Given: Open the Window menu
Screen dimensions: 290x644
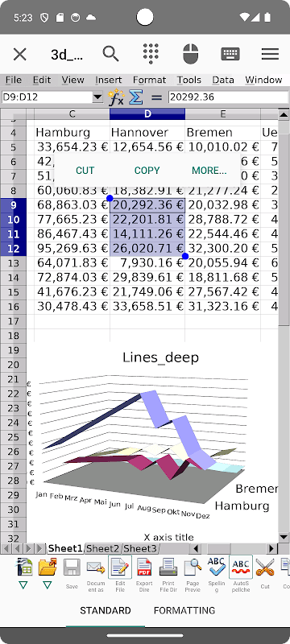Looking at the screenshot, I should (263, 80).
